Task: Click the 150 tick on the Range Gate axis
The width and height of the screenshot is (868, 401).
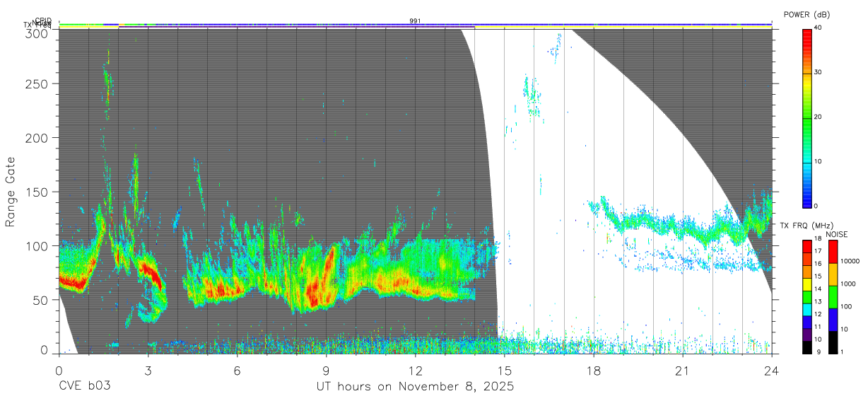Action: [x=37, y=192]
